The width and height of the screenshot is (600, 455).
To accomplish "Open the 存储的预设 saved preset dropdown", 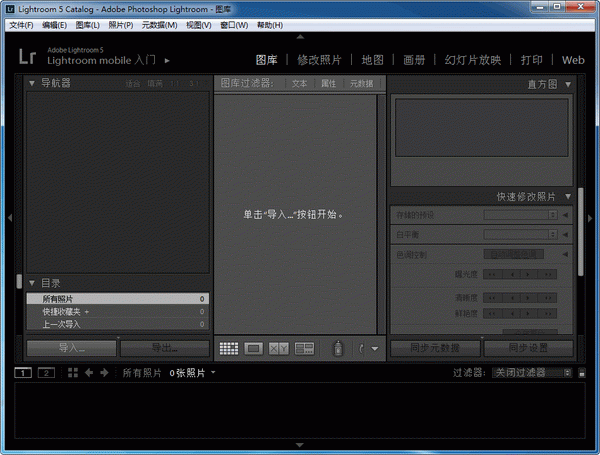I will coord(520,215).
